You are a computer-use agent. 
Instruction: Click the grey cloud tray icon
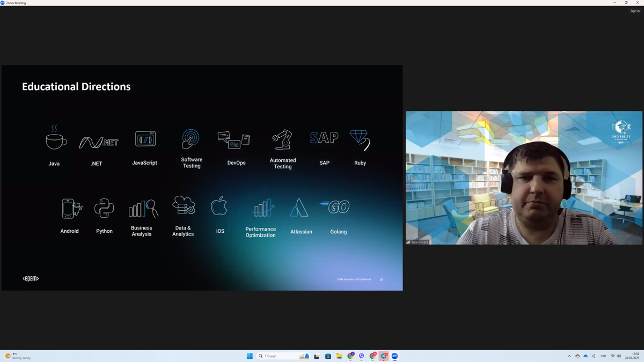(x=577, y=356)
